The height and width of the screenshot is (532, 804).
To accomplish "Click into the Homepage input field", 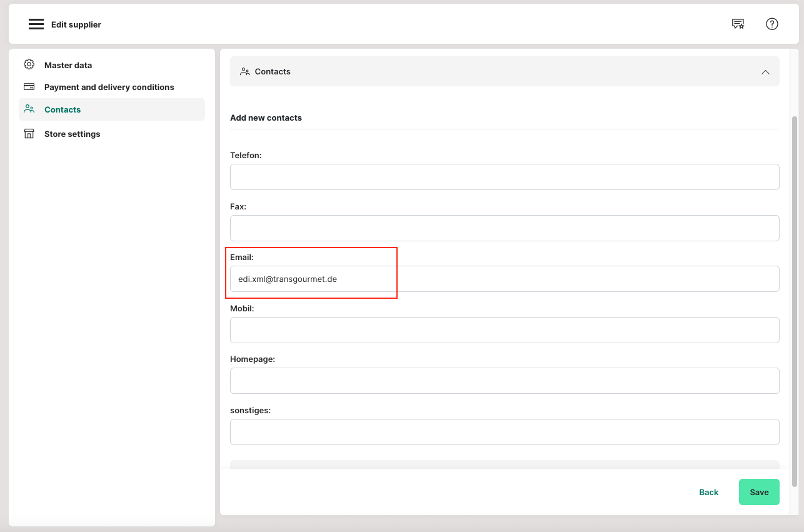I will pyautogui.click(x=504, y=381).
